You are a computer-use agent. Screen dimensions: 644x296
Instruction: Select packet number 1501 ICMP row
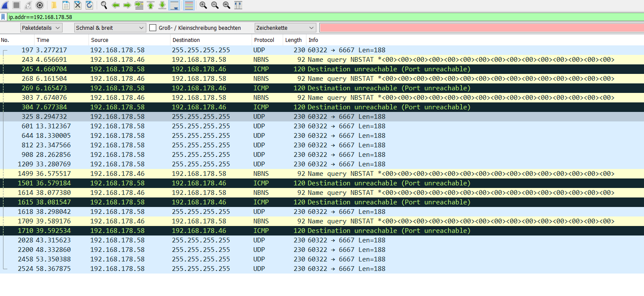tap(259, 183)
